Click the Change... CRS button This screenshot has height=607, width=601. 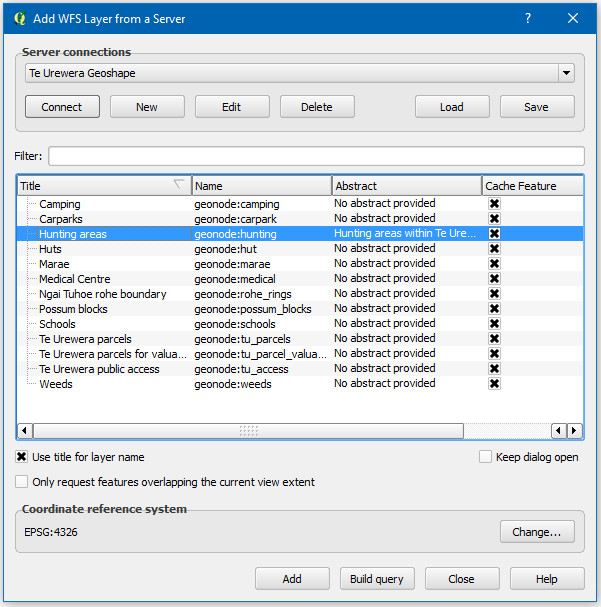pyautogui.click(x=537, y=532)
